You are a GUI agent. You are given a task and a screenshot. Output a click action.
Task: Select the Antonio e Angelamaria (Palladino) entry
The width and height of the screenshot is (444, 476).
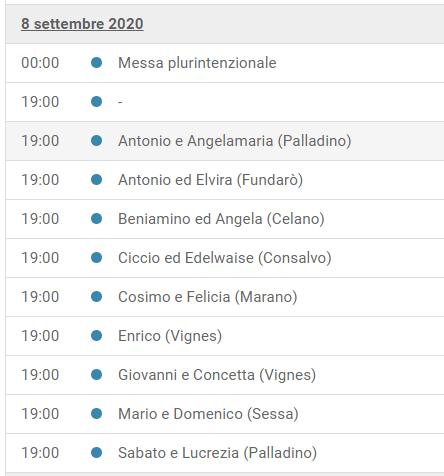[x=235, y=141]
